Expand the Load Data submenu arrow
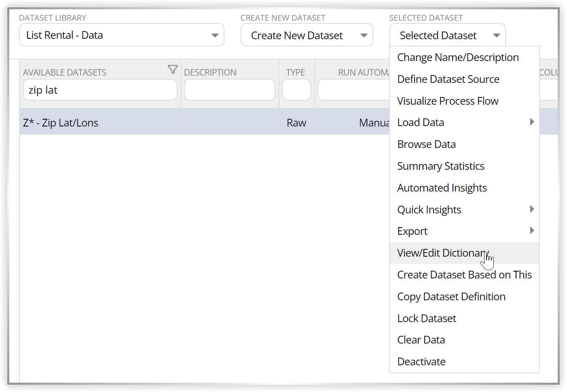The height and width of the screenshot is (392, 567). [x=532, y=122]
